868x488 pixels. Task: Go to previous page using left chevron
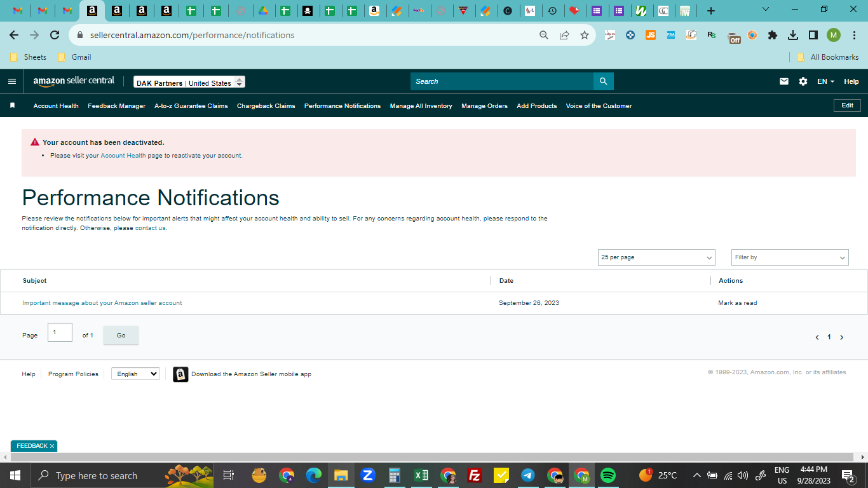tap(817, 337)
